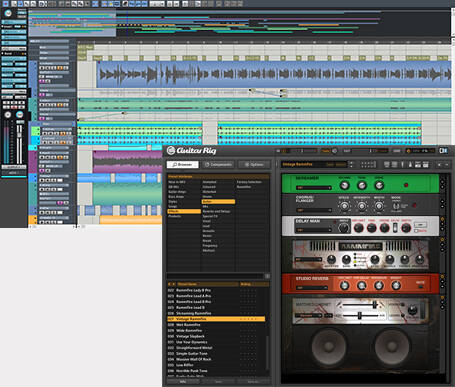Open the Skreamer preset dropdown
Image resolution: width=455 pixels, height=387 pixels.
tap(313, 188)
